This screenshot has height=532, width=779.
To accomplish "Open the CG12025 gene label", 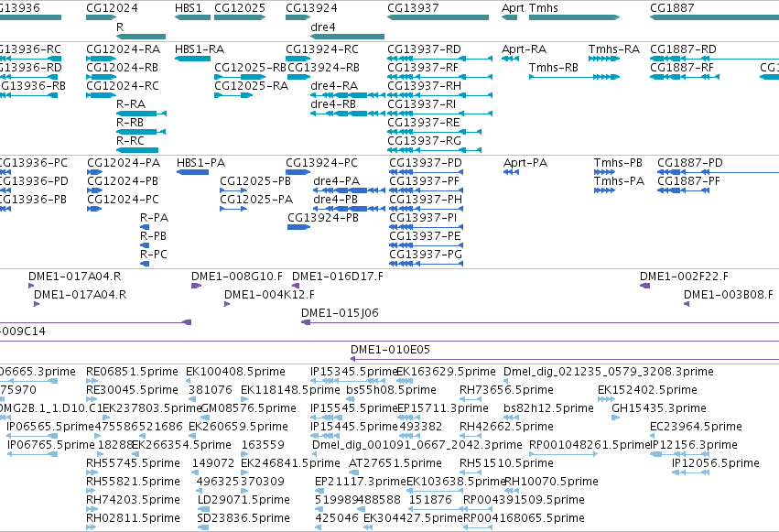I will [x=240, y=8].
